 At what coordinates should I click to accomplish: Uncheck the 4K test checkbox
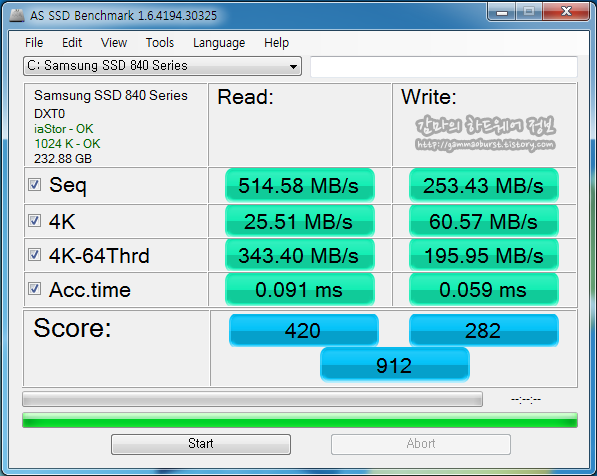tap(34, 220)
